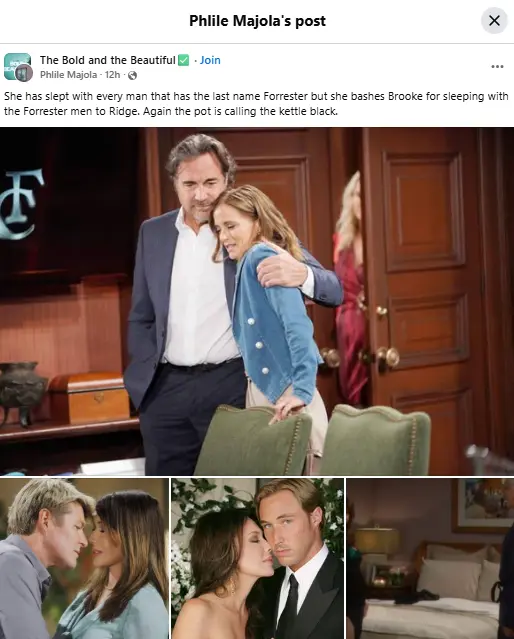This screenshot has height=639, width=514.
Task: Open the main photo of the hugging couple
Action: (x=257, y=301)
